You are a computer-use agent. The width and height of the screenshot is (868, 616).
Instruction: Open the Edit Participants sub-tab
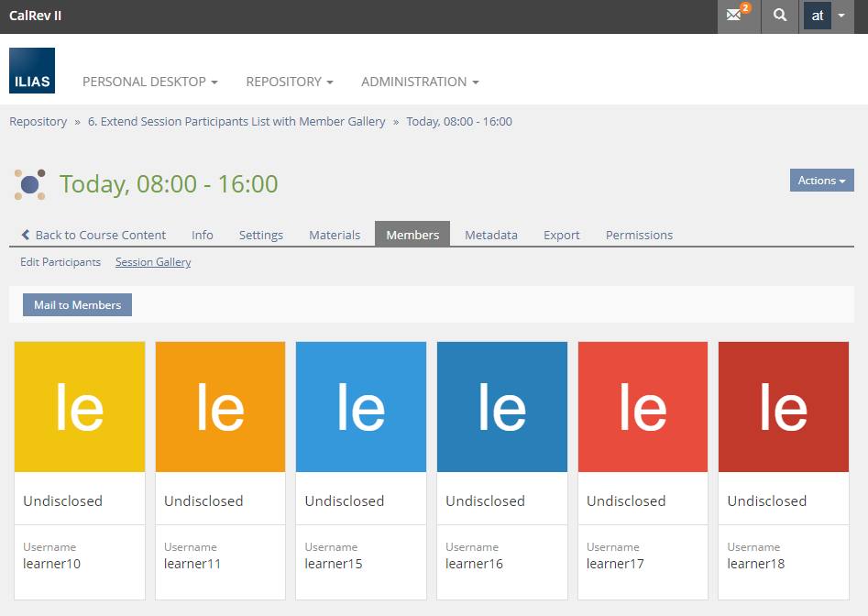pos(60,262)
